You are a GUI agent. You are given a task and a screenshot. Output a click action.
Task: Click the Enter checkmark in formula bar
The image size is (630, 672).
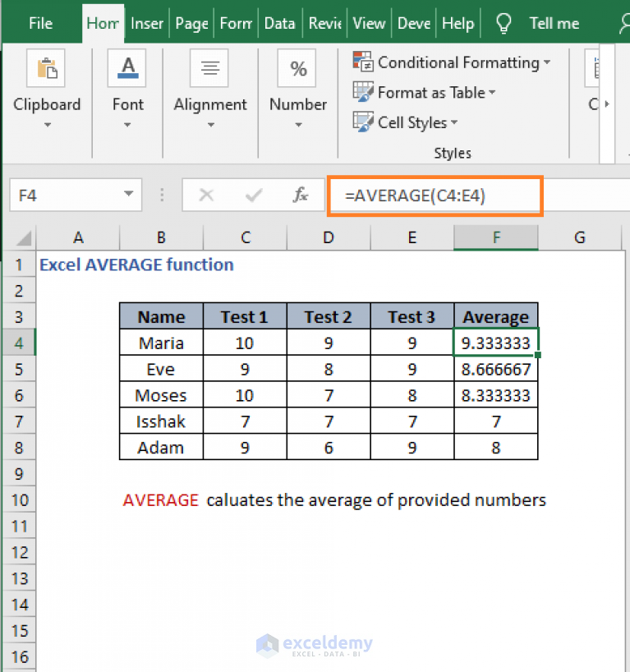(x=254, y=195)
